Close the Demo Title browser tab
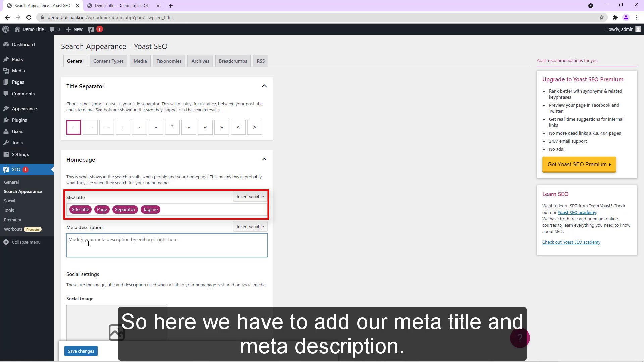Screen dimensions: 644x362 coord(158,6)
